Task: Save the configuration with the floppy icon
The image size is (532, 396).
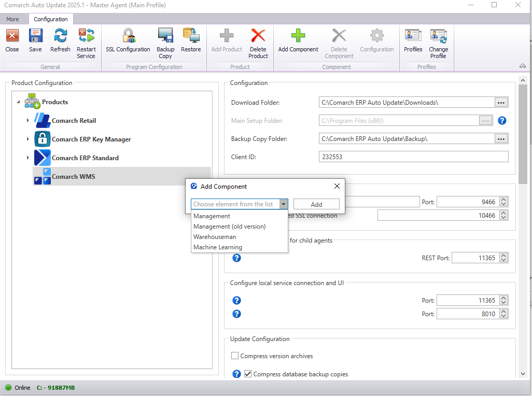Action: point(35,36)
